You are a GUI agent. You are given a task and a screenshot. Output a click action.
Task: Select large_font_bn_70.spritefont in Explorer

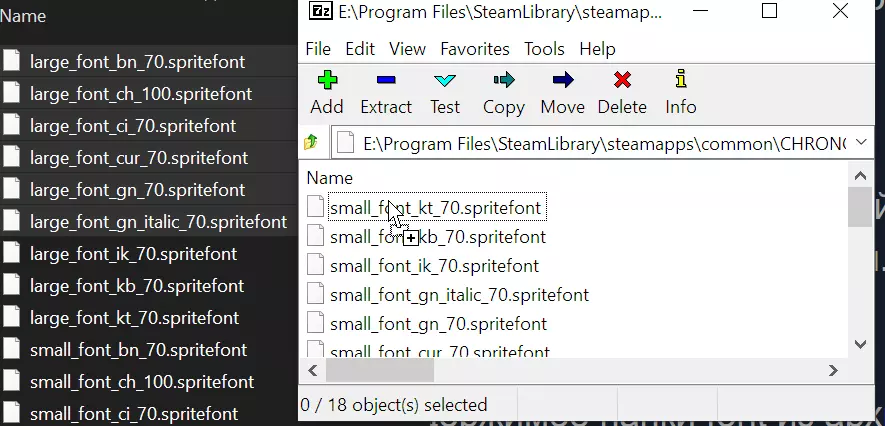(137, 62)
